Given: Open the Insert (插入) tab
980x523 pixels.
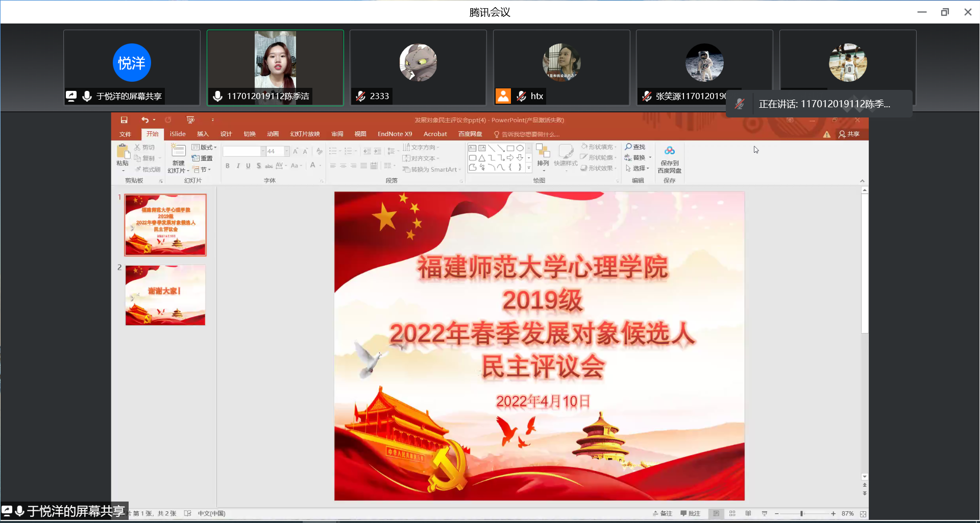Looking at the screenshot, I should tap(203, 134).
